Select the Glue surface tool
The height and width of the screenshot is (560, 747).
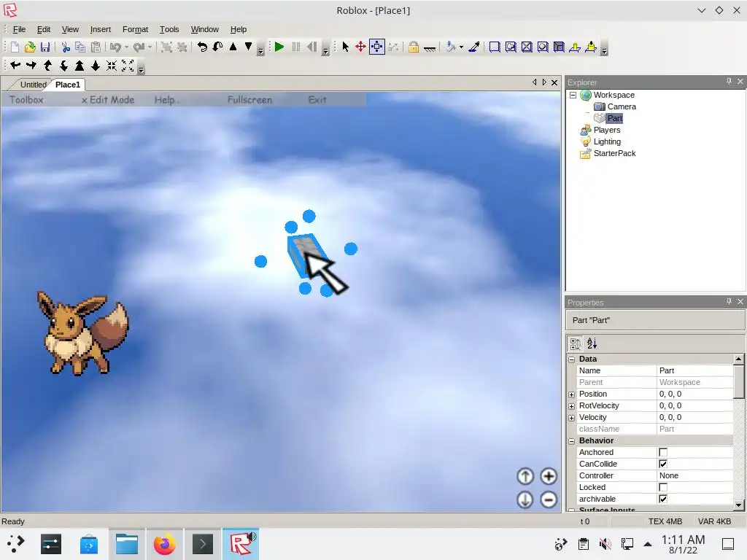[x=511, y=47]
